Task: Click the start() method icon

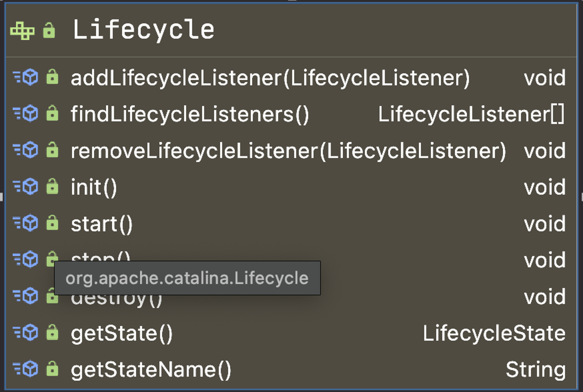Action: 26,223
